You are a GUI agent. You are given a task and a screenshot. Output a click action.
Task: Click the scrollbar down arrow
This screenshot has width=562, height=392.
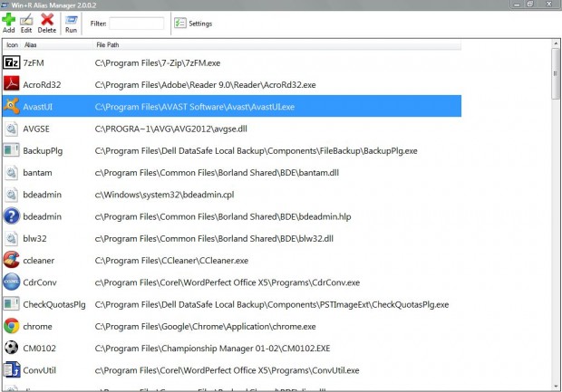[x=556, y=387]
